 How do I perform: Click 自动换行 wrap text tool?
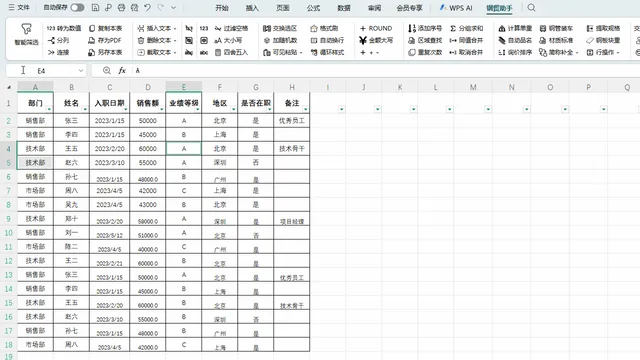tap(327, 40)
